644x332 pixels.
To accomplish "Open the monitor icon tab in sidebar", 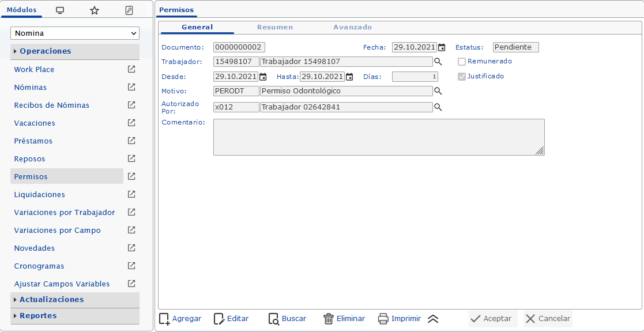I will pyautogui.click(x=59, y=11).
